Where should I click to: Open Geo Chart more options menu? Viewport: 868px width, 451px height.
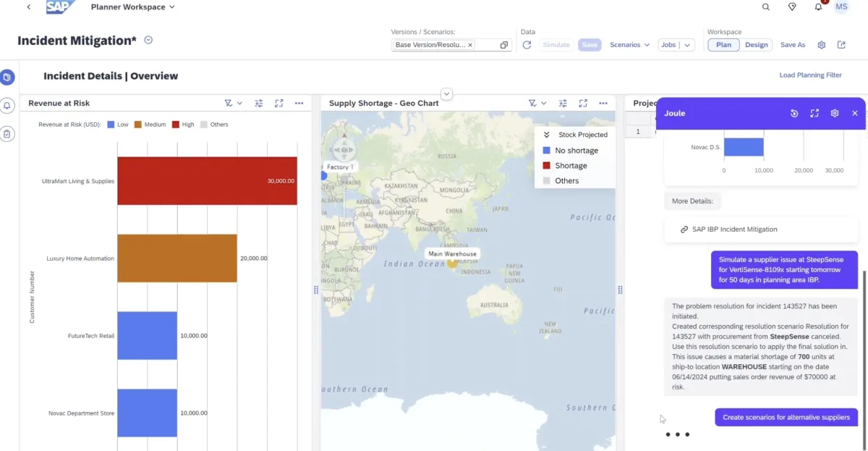pos(603,104)
